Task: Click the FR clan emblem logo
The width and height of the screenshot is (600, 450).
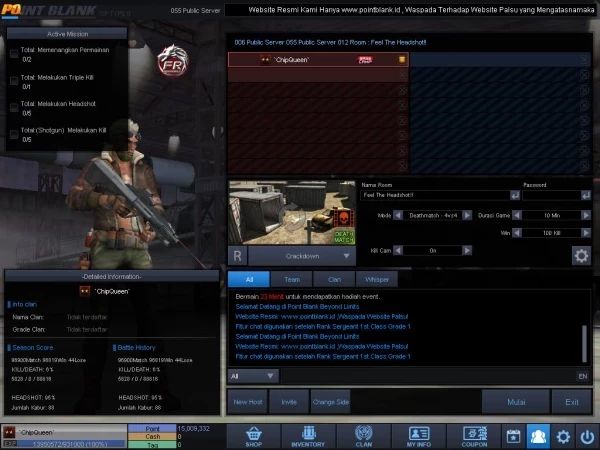Action: click(173, 61)
